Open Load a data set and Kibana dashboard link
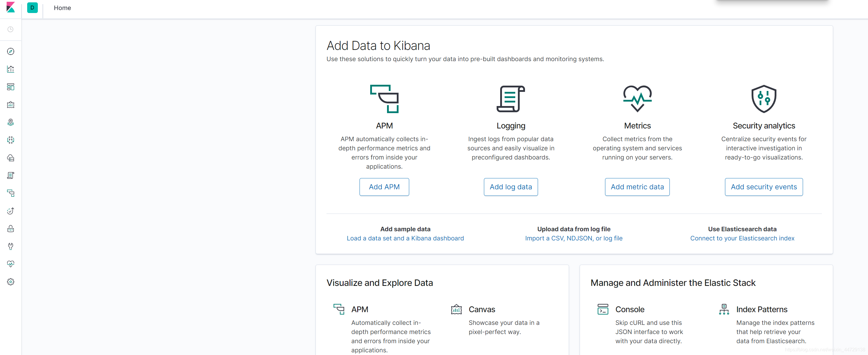 405,238
